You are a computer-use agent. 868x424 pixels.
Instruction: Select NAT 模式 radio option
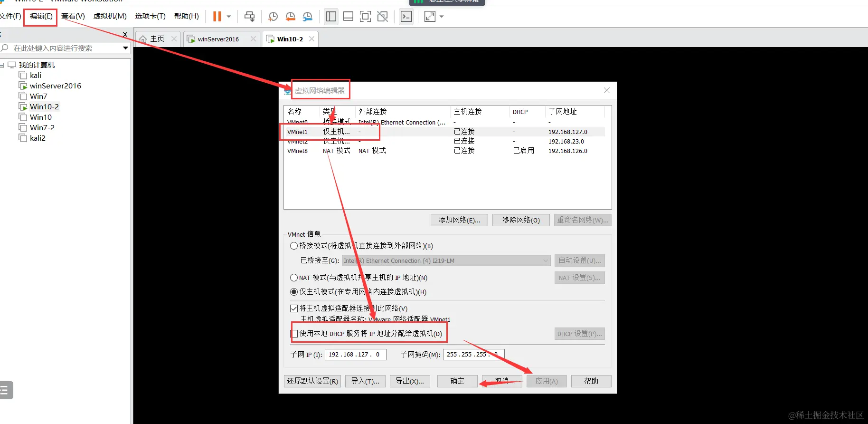tap(294, 278)
